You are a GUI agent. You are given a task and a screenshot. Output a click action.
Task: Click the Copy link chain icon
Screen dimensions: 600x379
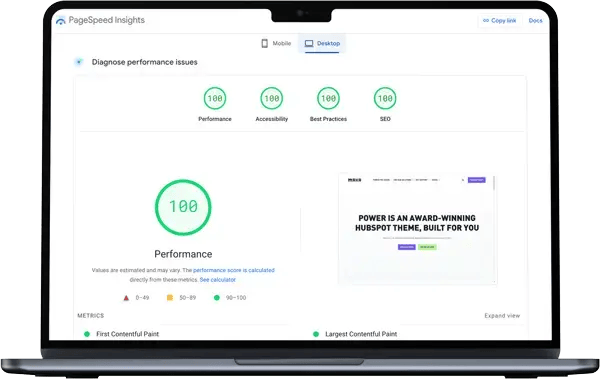(486, 20)
